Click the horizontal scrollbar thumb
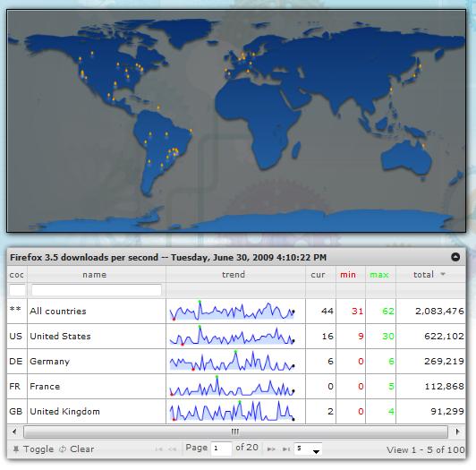Image resolution: width=476 pixels, height=470 pixels. [235, 432]
